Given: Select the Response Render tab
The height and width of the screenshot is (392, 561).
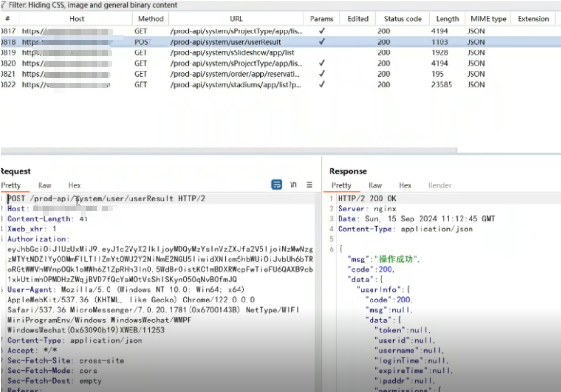Looking at the screenshot, I should (439, 185).
